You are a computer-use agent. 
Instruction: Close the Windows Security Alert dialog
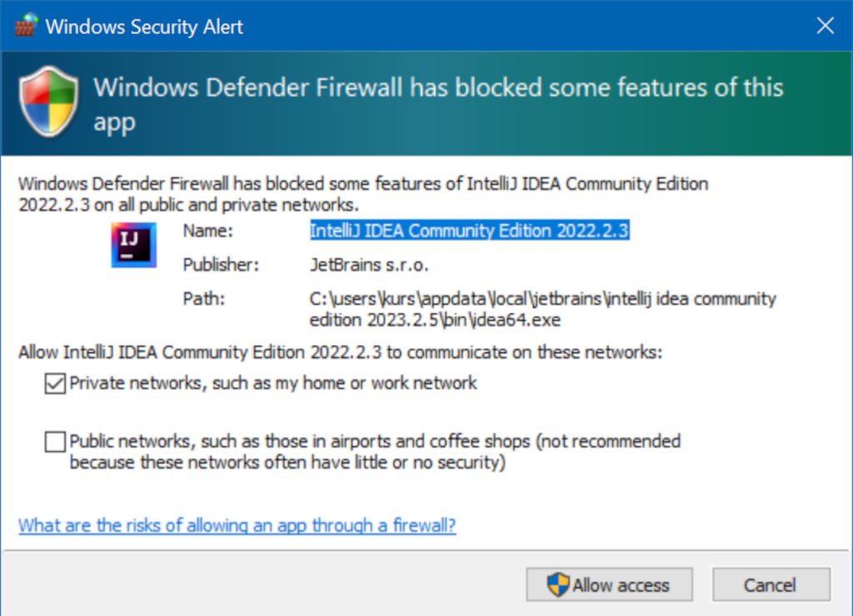826,25
